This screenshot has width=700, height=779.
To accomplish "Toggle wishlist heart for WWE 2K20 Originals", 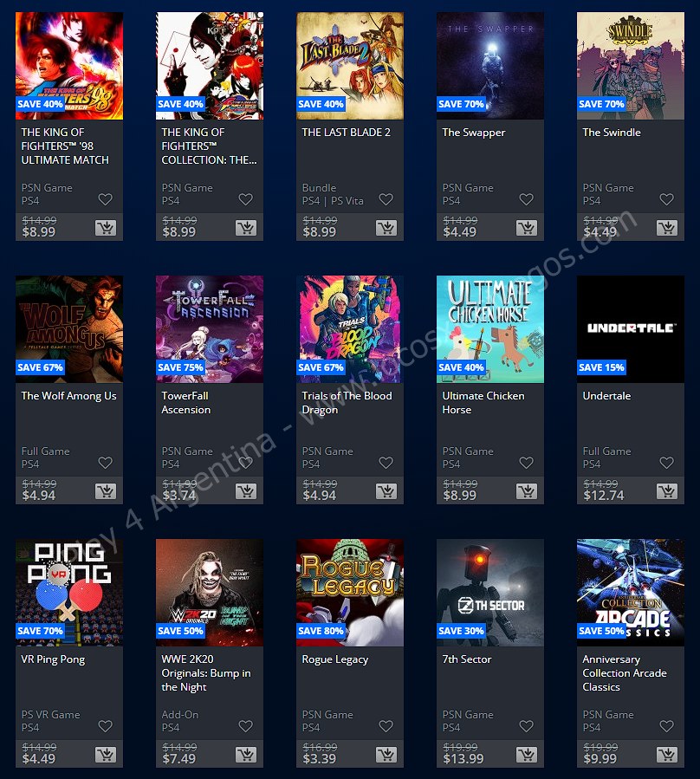I will (x=246, y=726).
